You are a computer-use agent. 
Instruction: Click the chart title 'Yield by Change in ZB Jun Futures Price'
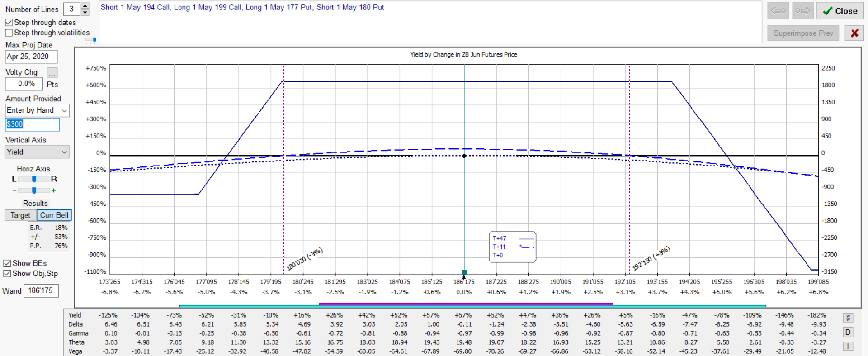pos(463,55)
